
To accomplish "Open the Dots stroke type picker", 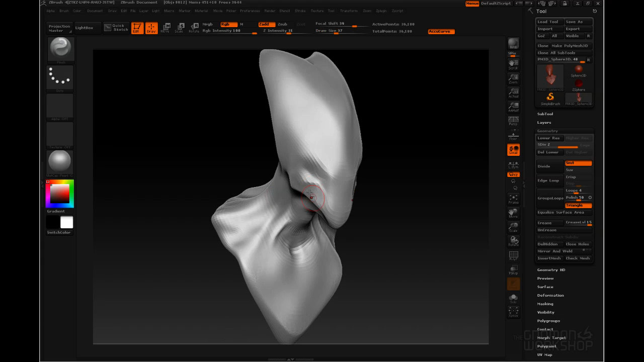I will 60,77.
